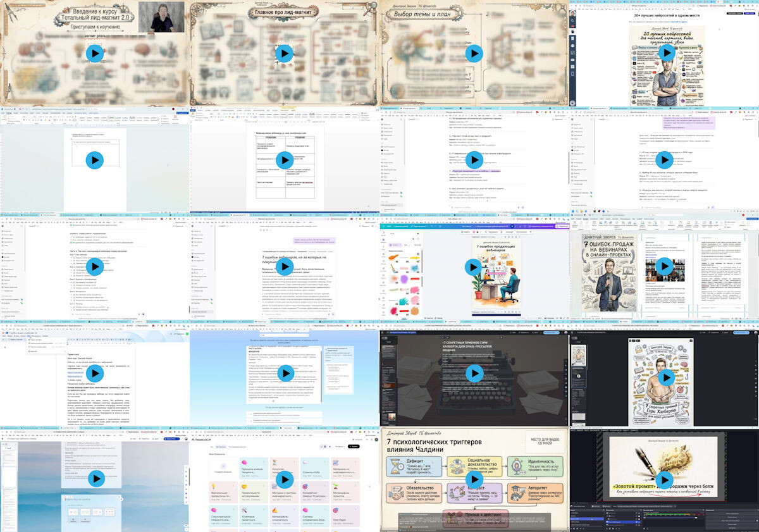Play video with РАССЫЛОК ВВЕДЕНИЕ notebook on blue background

(x=285, y=373)
